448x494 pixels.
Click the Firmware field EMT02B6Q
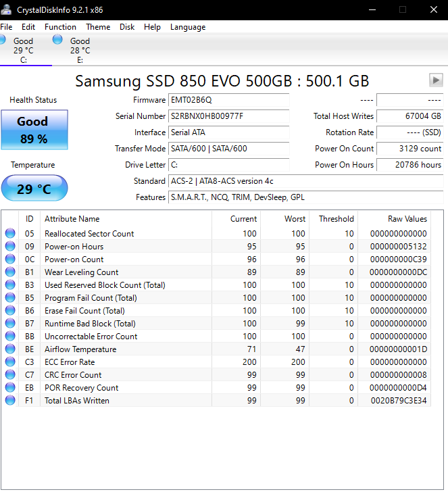pyautogui.click(x=228, y=100)
